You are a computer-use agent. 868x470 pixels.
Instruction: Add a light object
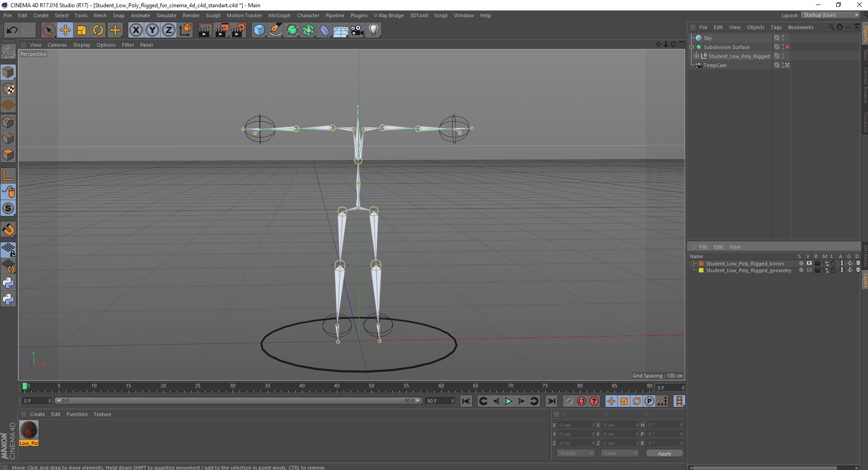point(374,30)
